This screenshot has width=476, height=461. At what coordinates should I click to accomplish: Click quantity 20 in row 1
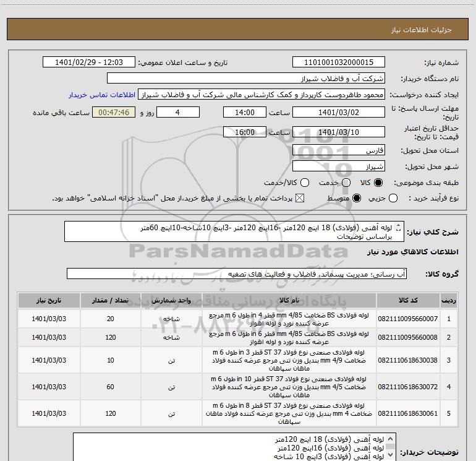pyautogui.click(x=110, y=319)
